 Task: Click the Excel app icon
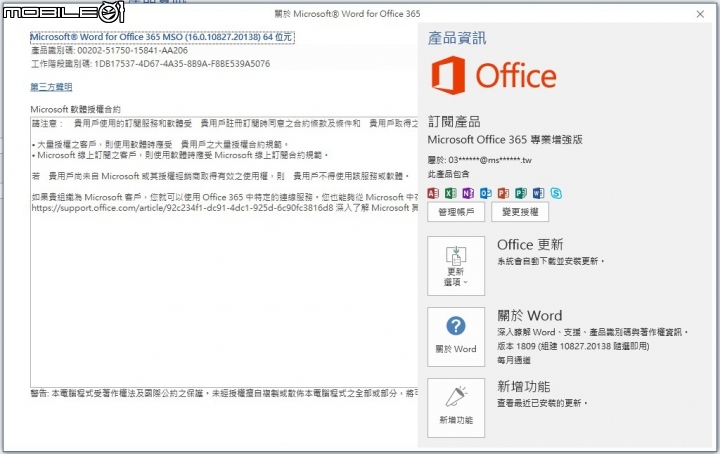pos(450,193)
